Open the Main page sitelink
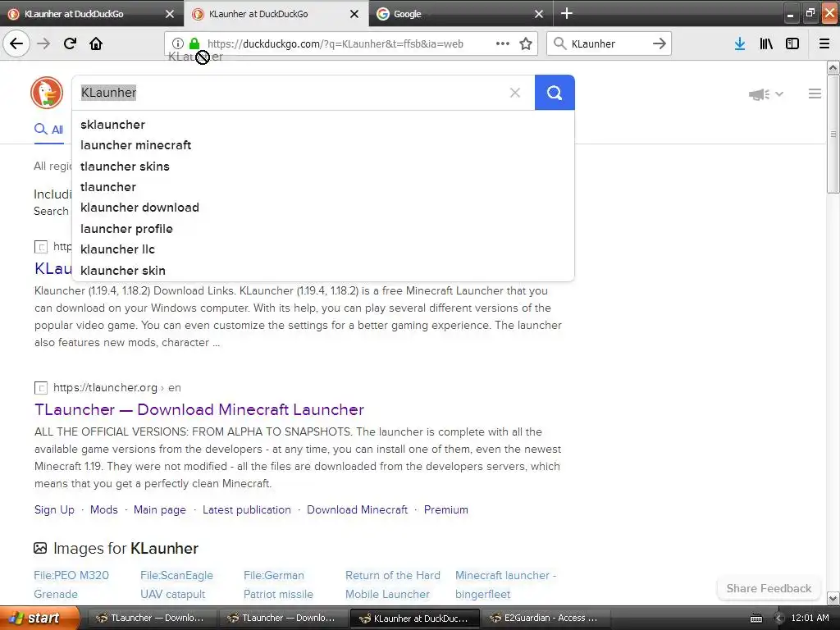The image size is (840, 630). click(160, 509)
